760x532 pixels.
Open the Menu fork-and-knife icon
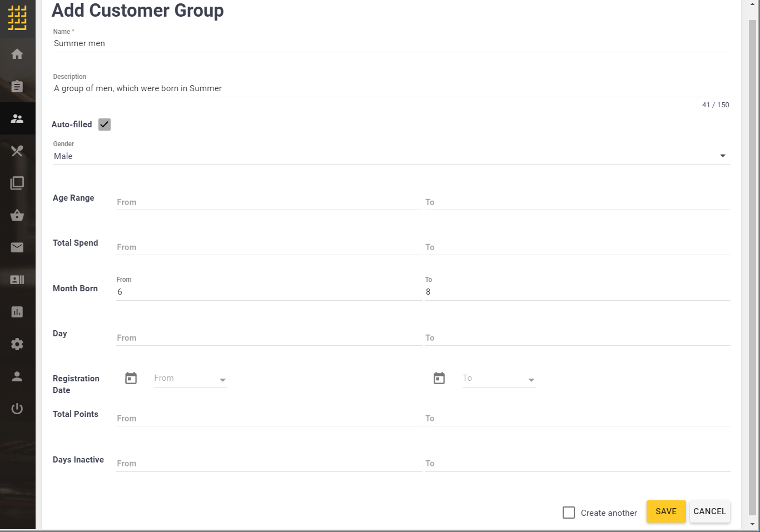pyautogui.click(x=17, y=151)
